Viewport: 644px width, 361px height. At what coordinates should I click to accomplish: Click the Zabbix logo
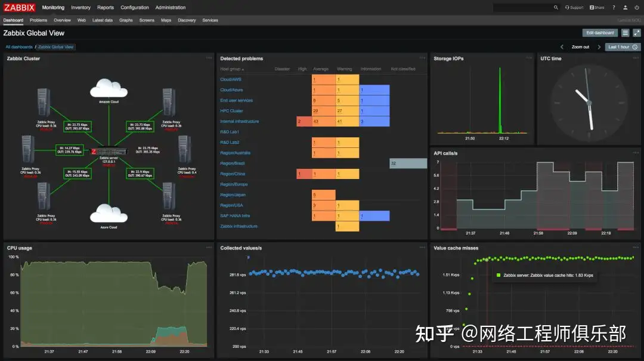point(19,8)
